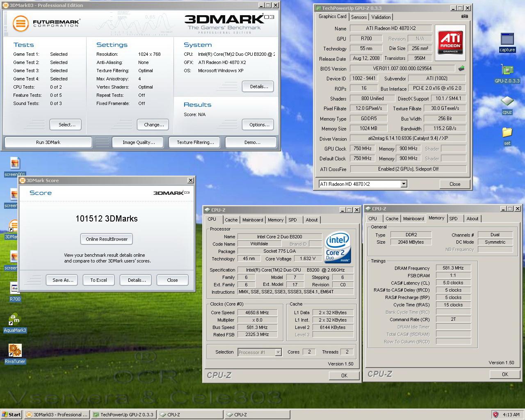Click the BIOS Version field in GPU-Z
The image size is (525, 420).
[x=402, y=68]
